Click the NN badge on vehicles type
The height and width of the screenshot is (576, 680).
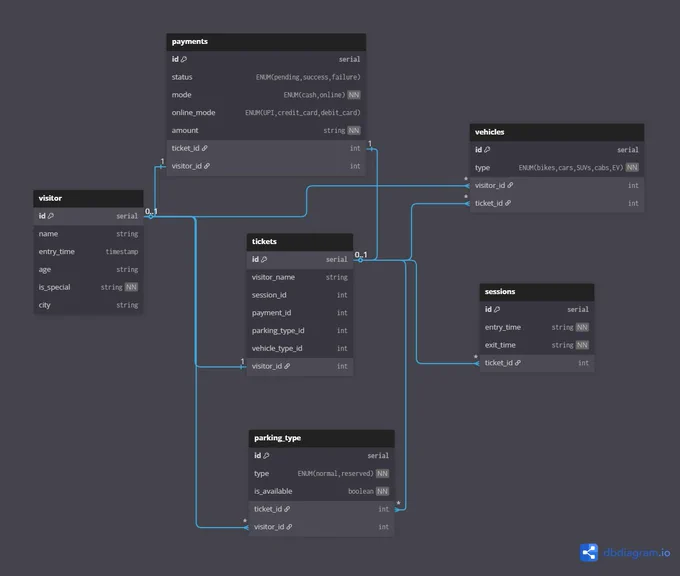[632, 167]
